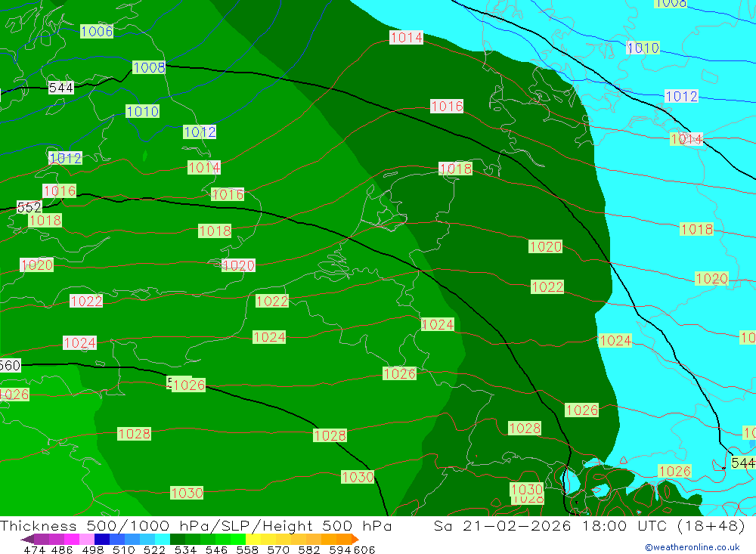This screenshot has height=554, width=756.
Task: Select the cyan legend swatch above 522
Action: click(163, 539)
